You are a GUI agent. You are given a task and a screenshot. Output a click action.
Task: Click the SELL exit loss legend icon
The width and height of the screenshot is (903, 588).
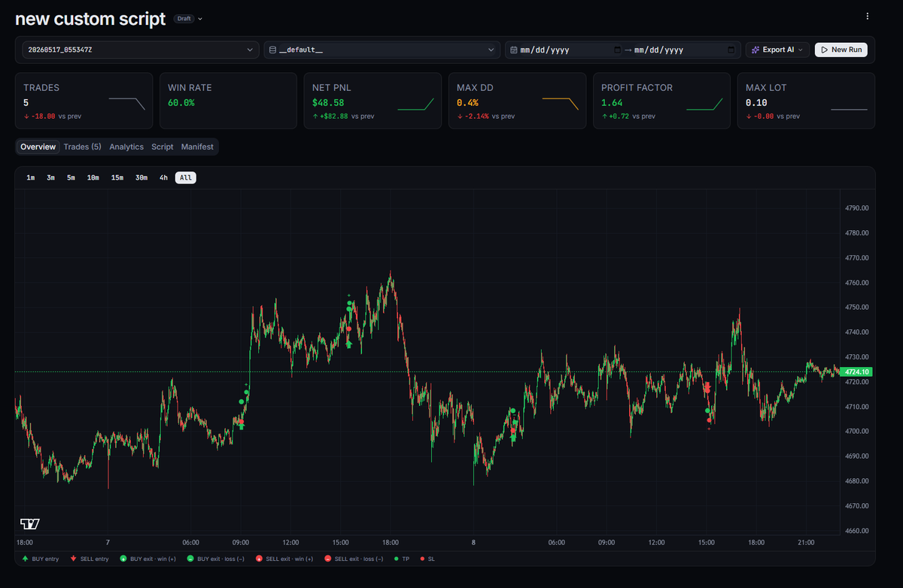[327, 559]
